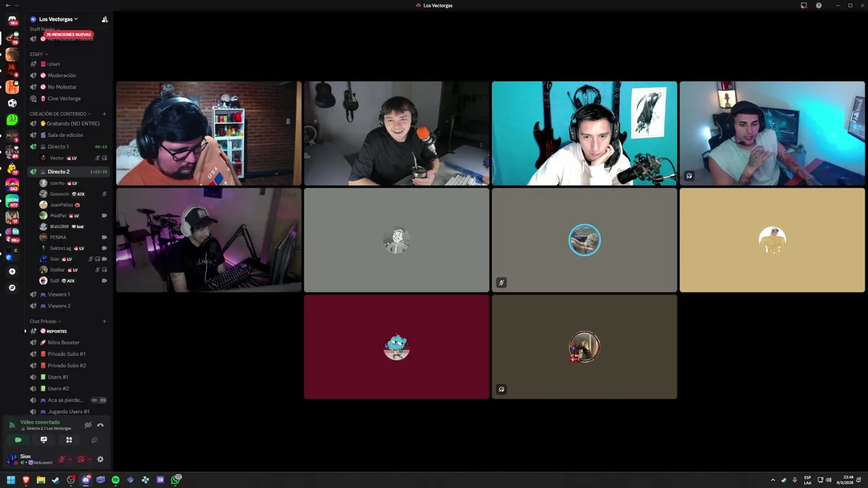Open Spotify from the Windows taskbar
This screenshot has width=868, height=488.
(x=115, y=480)
